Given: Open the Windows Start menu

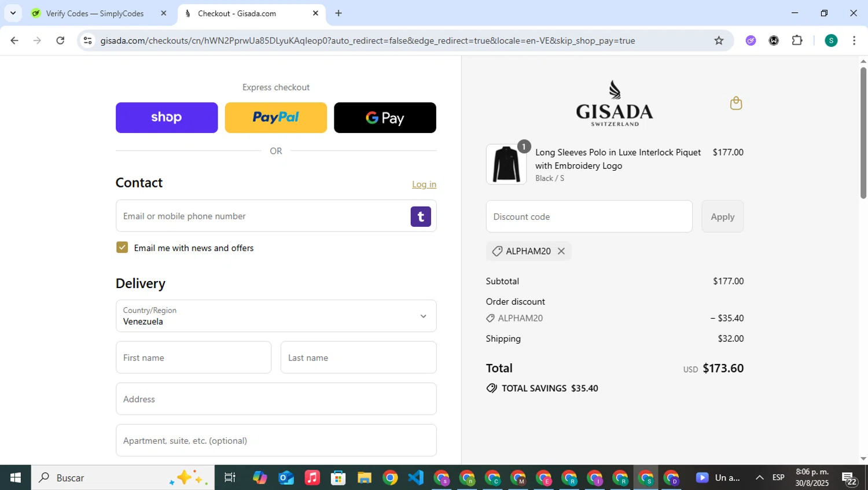Looking at the screenshot, I should 16,478.
